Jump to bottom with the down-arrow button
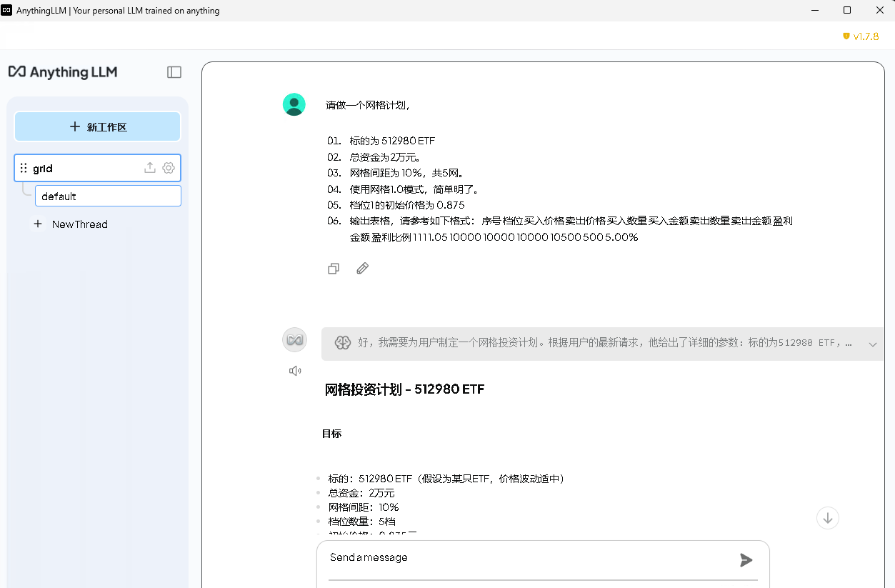The image size is (895, 588). point(828,518)
